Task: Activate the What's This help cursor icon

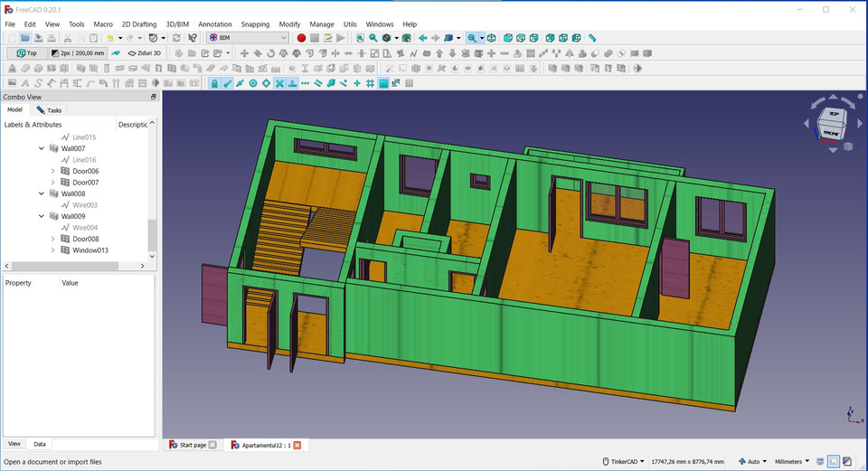Action: [x=192, y=38]
